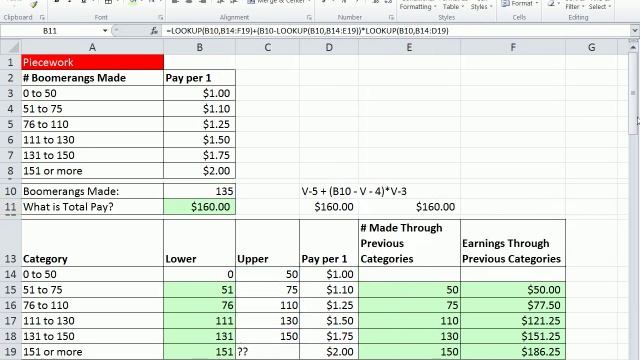Select cell D17 showing $1.50
640x360 pixels.
pos(329,321)
